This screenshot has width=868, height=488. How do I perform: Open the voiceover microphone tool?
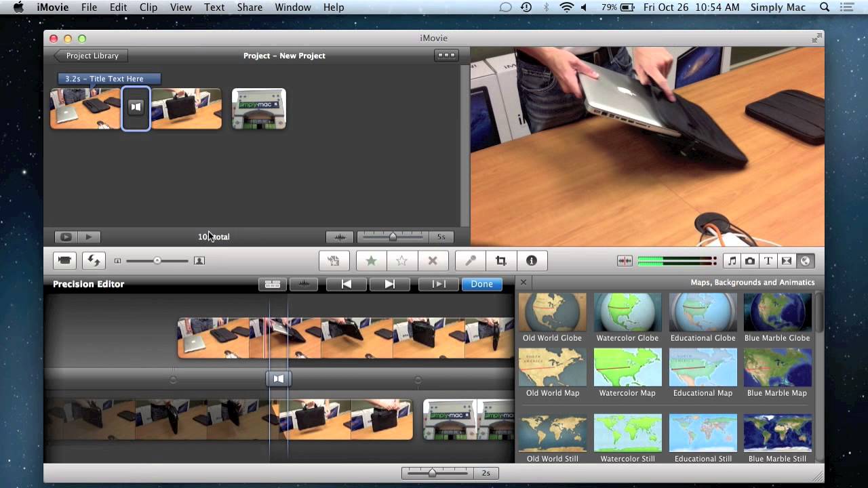pyautogui.click(x=470, y=260)
